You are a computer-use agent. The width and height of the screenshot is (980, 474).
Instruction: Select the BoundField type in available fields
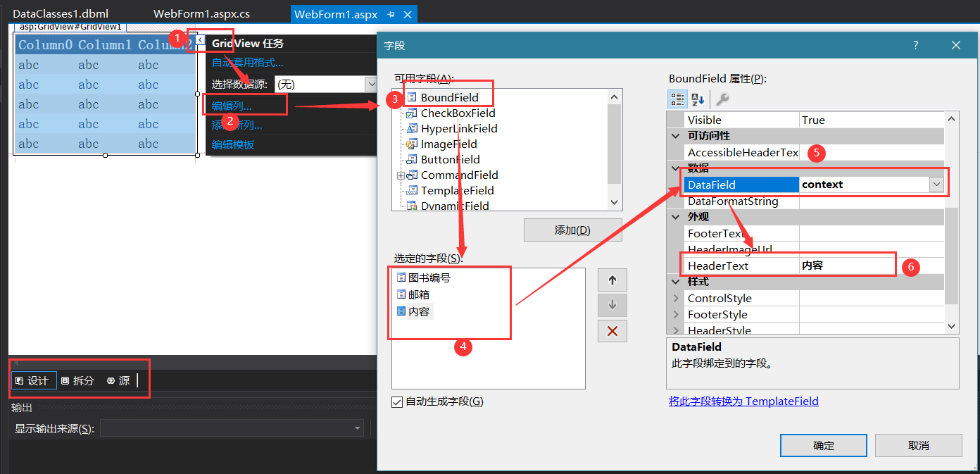(x=449, y=97)
